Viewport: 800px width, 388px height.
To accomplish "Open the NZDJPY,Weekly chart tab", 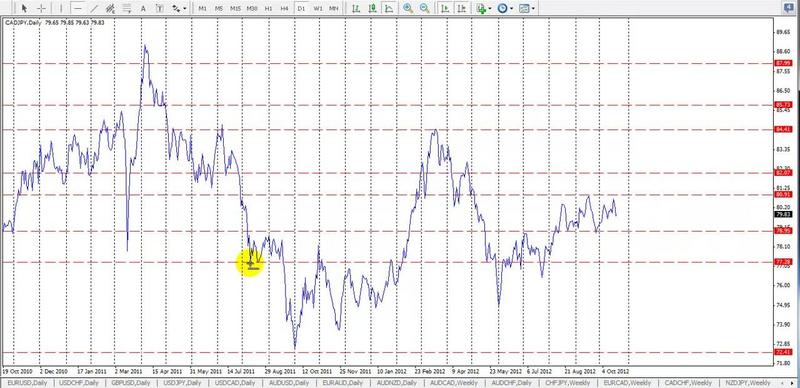I will (x=747, y=383).
